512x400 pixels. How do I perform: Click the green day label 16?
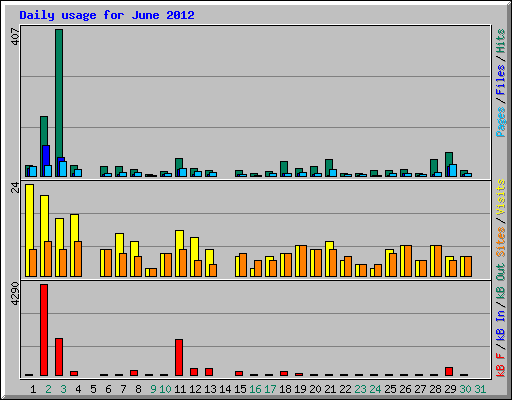pos(255,389)
